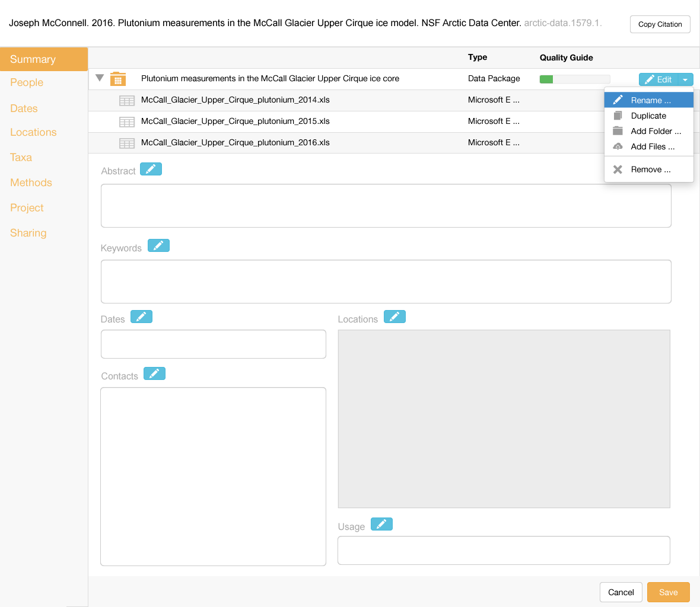Click the orange Save button
This screenshot has width=700, height=607.
click(668, 592)
